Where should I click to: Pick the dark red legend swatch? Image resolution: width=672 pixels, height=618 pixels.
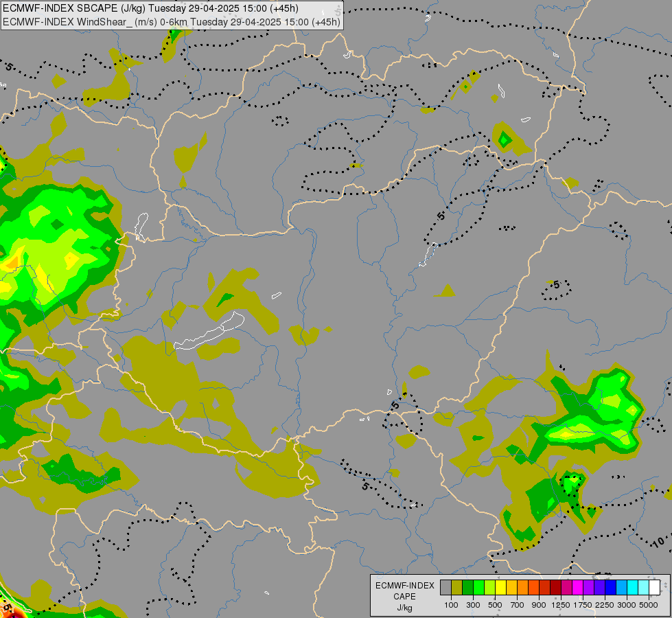click(556, 587)
